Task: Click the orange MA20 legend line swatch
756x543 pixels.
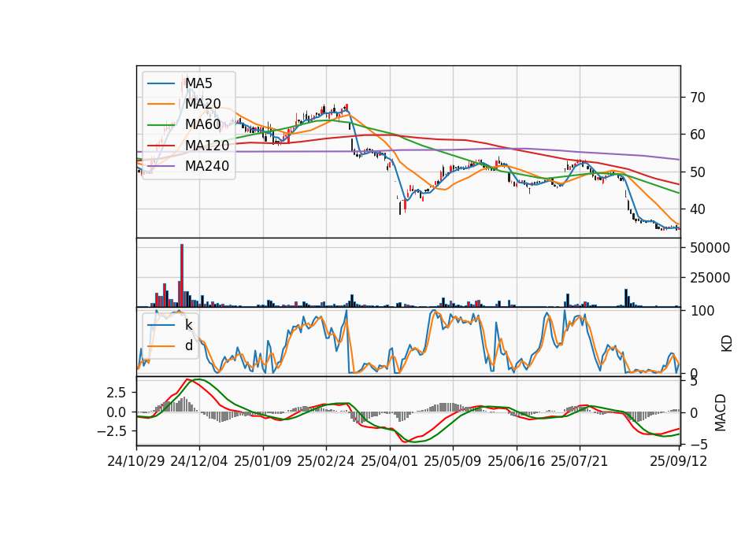Action: coord(161,104)
